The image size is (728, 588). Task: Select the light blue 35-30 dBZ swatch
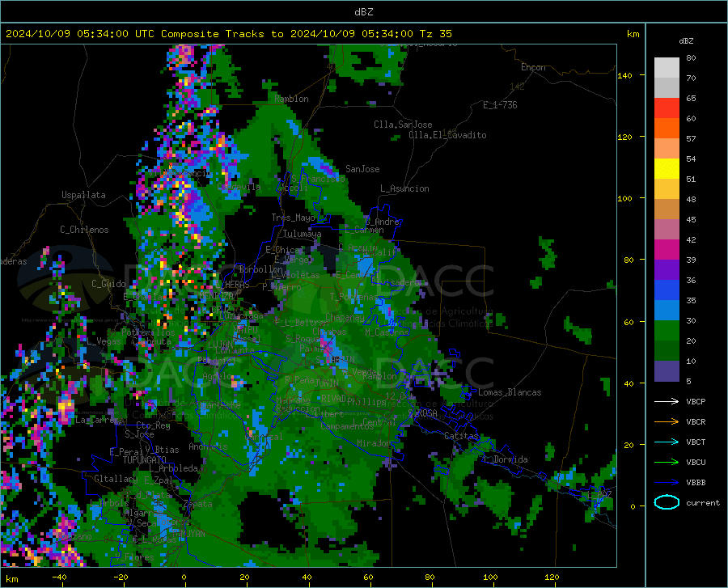click(x=667, y=311)
